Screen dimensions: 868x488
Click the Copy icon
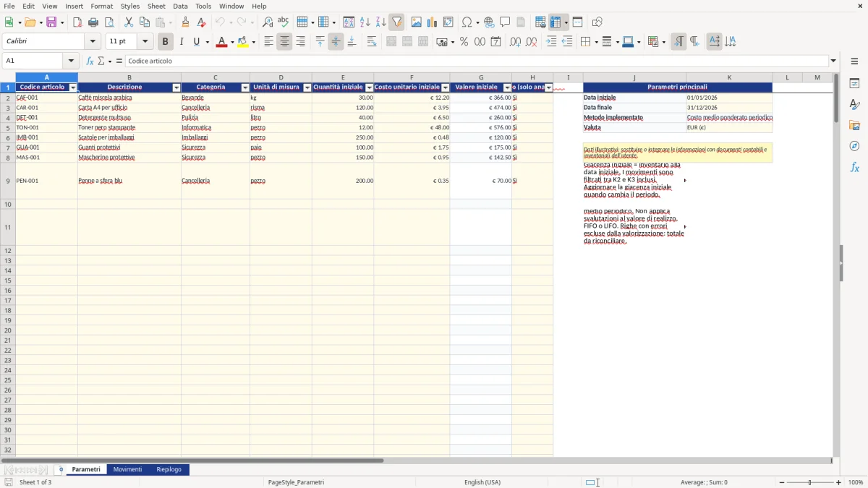[x=145, y=22]
